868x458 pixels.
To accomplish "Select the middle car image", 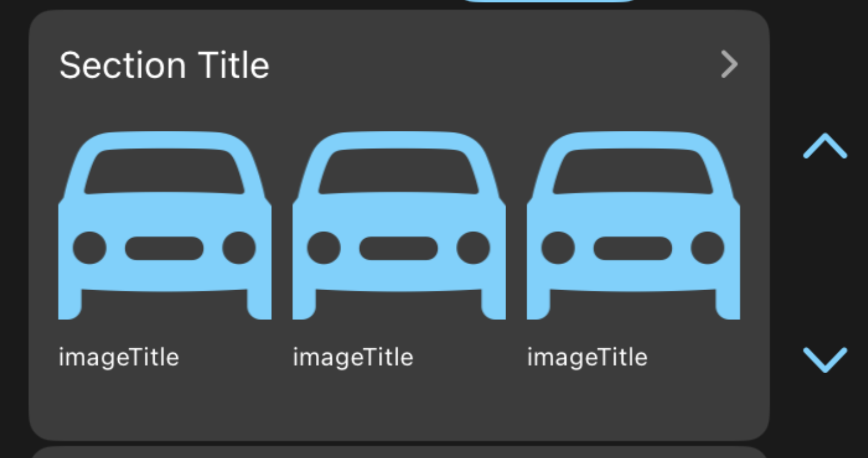I will (x=399, y=225).
